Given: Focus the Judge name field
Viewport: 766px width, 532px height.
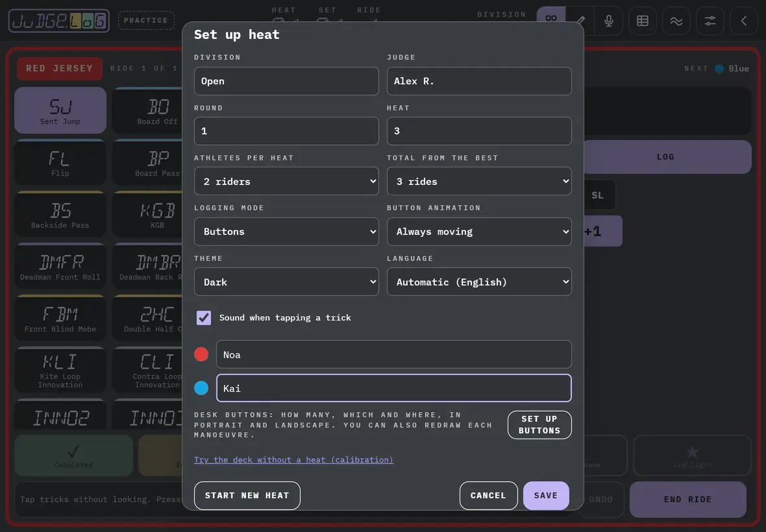Looking at the screenshot, I should coord(479,81).
